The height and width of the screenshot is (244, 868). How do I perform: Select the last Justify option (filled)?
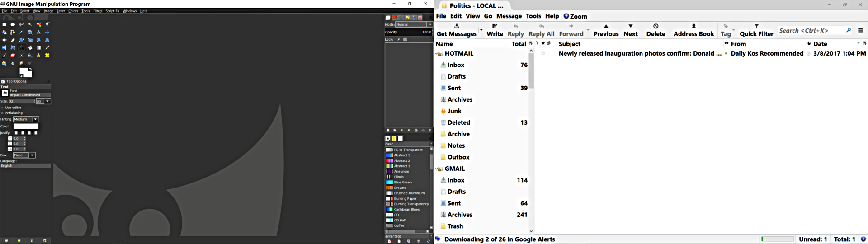pyautogui.click(x=36, y=133)
